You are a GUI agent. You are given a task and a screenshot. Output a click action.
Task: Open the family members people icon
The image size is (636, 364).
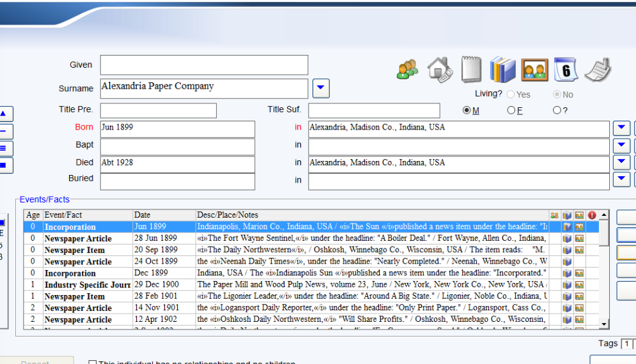tap(408, 70)
